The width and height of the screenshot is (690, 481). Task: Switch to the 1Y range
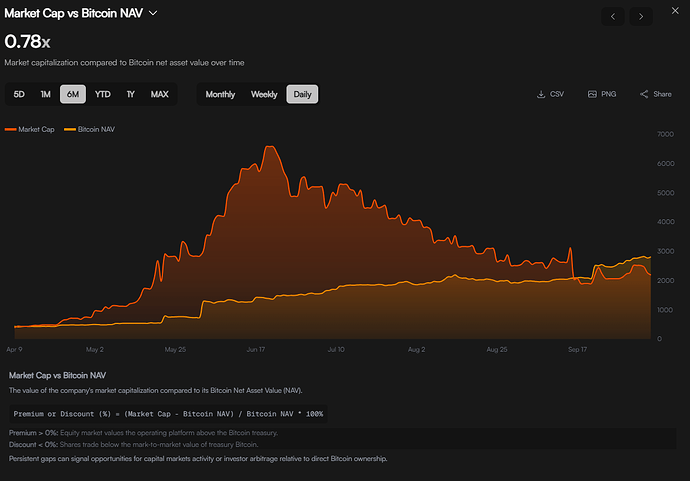click(x=130, y=94)
